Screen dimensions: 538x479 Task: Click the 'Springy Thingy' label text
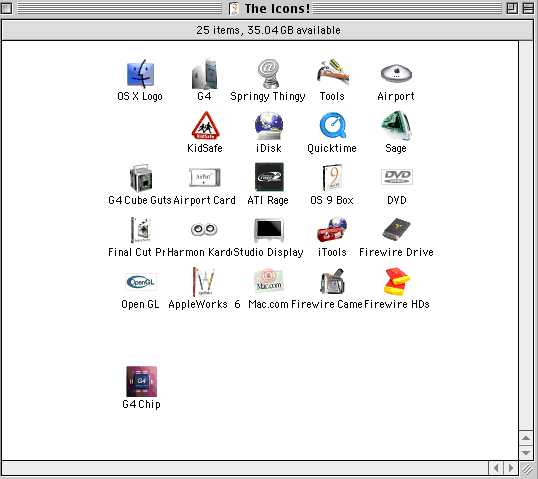(268, 96)
